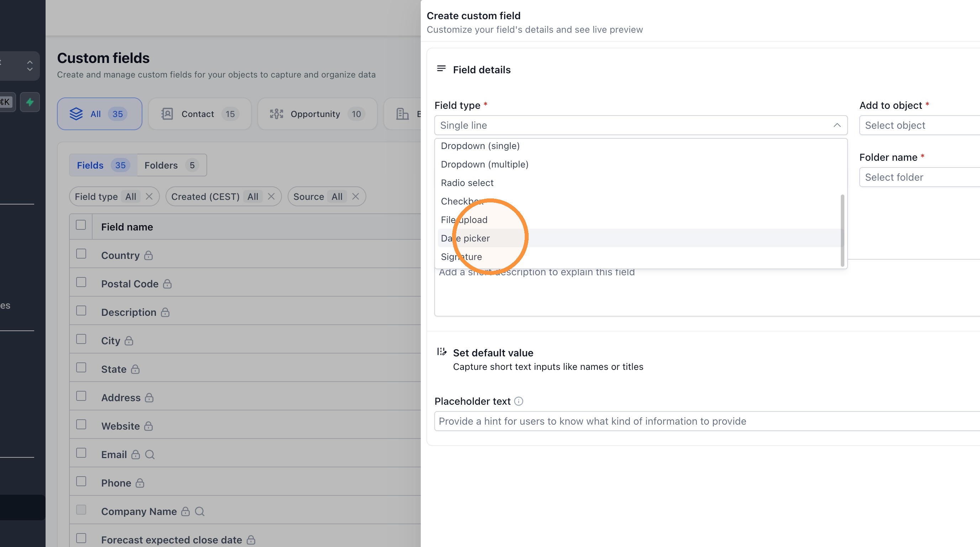The width and height of the screenshot is (980, 547).
Task: Check the Postal Code row checkbox
Action: (81, 282)
